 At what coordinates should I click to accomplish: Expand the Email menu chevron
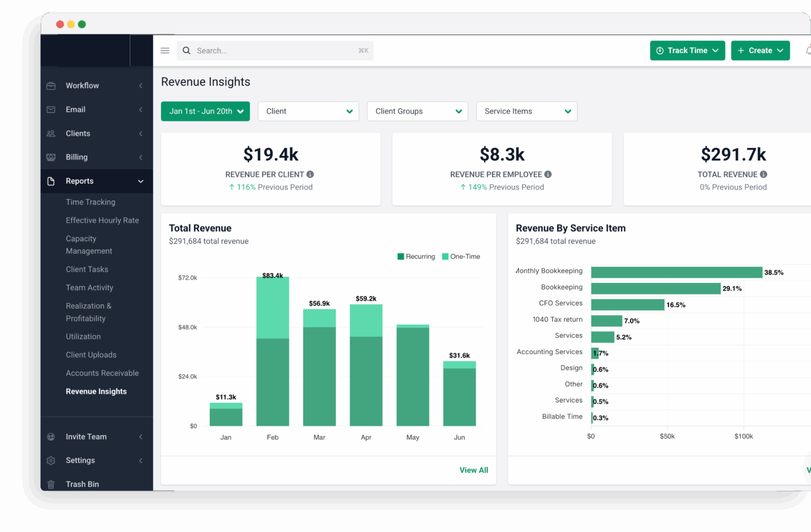(141, 110)
